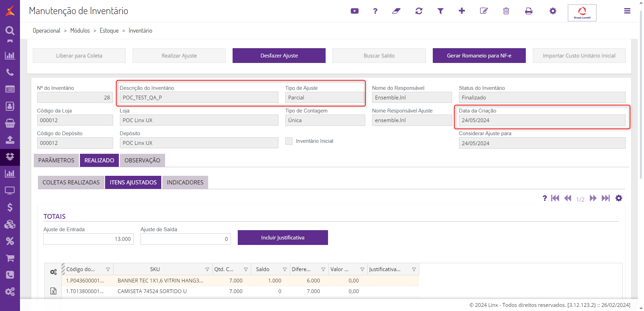Click the video tutorial icon in header

point(355,11)
